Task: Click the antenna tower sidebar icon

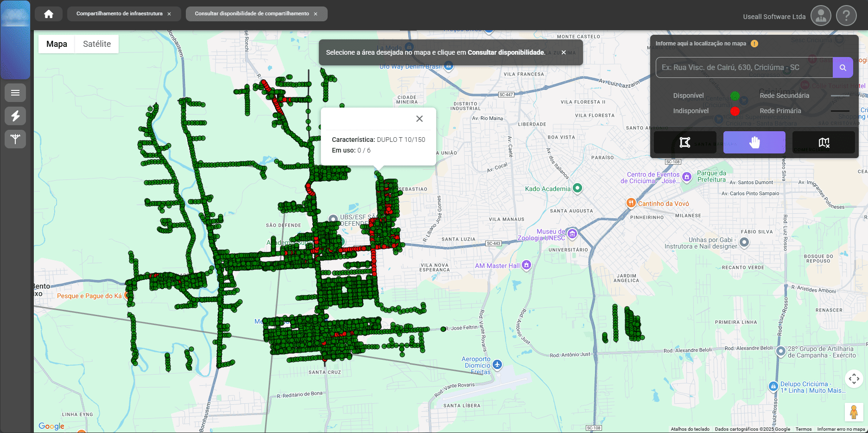Action: coord(15,139)
